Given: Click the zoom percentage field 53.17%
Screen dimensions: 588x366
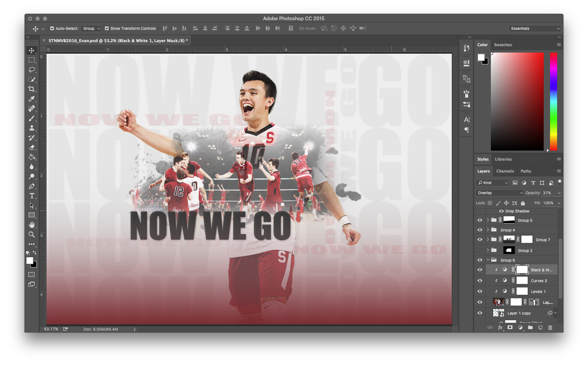Looking at the screenshot, I should (x=51, y=329).
